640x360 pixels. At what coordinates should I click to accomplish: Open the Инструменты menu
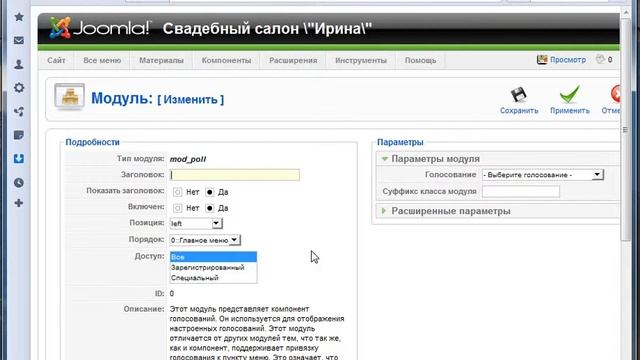(361, 60)
